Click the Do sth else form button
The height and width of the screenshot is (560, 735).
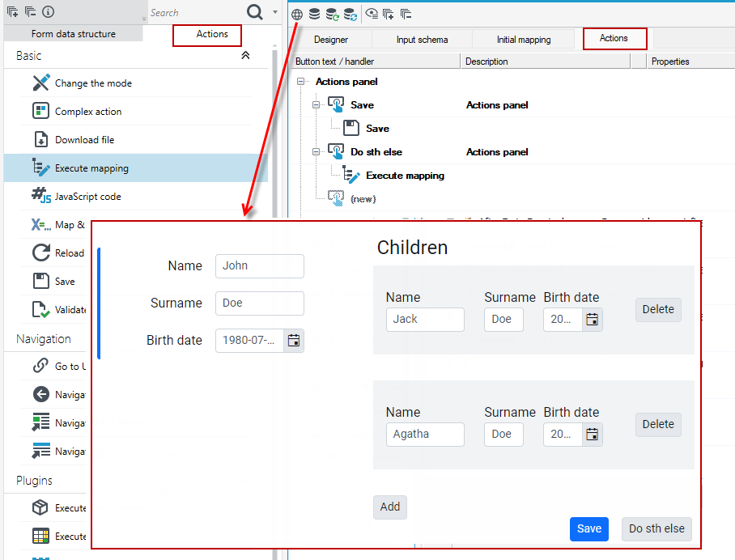656,529
